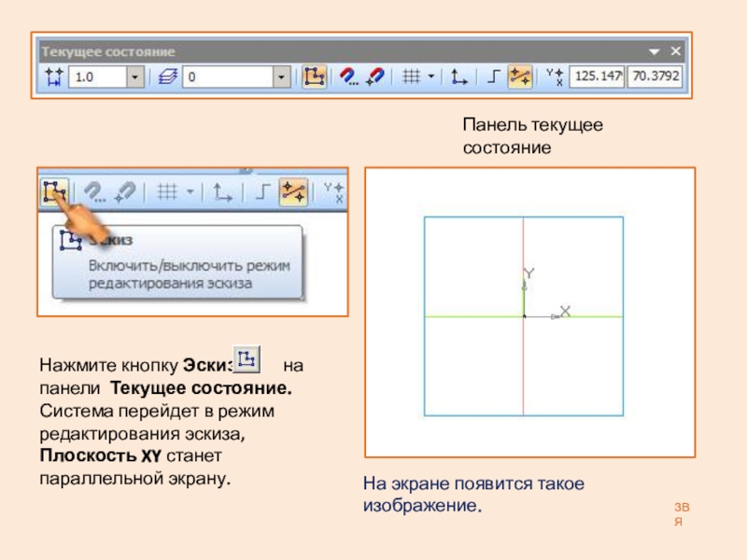Image resolution: width=747 pixels, height=560 pixels.
Task: Click the YX coordinates icon in top panel
Action: coord(554,77)
